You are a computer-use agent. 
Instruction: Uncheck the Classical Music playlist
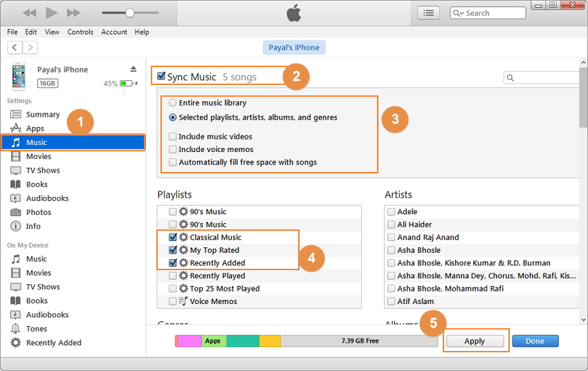click(x=173, y=237)
